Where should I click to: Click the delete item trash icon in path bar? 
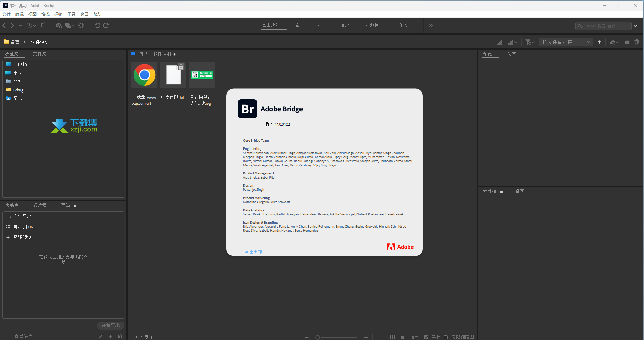[637, 42]
